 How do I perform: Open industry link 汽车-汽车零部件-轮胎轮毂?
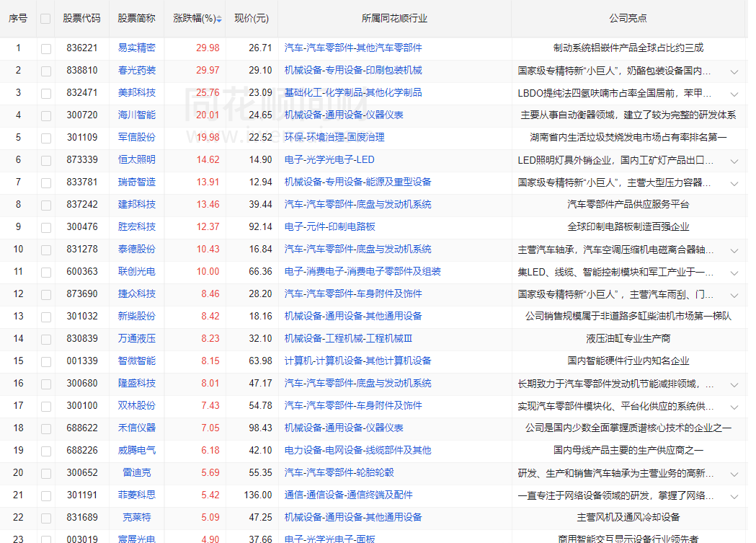[339, 472]
